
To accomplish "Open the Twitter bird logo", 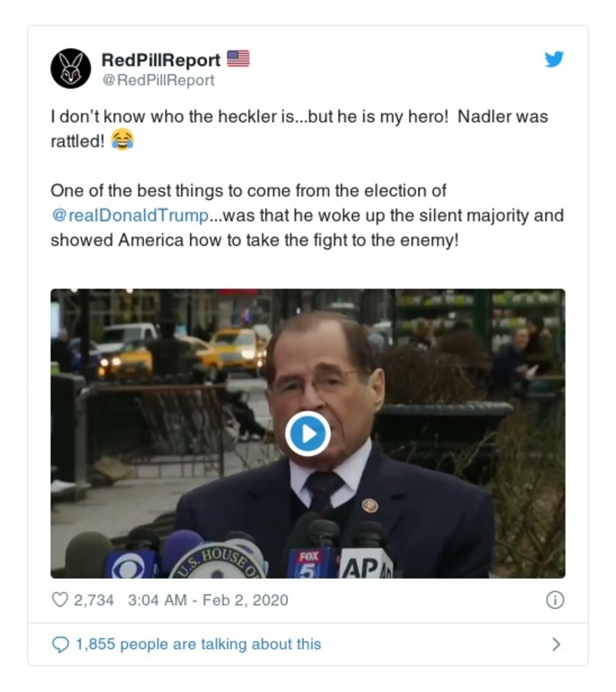I will 554,60.
